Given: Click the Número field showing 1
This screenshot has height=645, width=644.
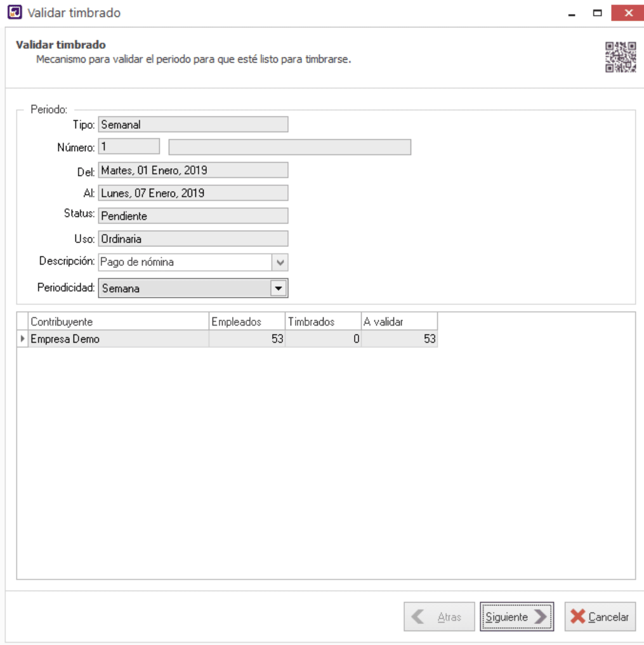Looking at the screenshot, I should coord(129,147).
